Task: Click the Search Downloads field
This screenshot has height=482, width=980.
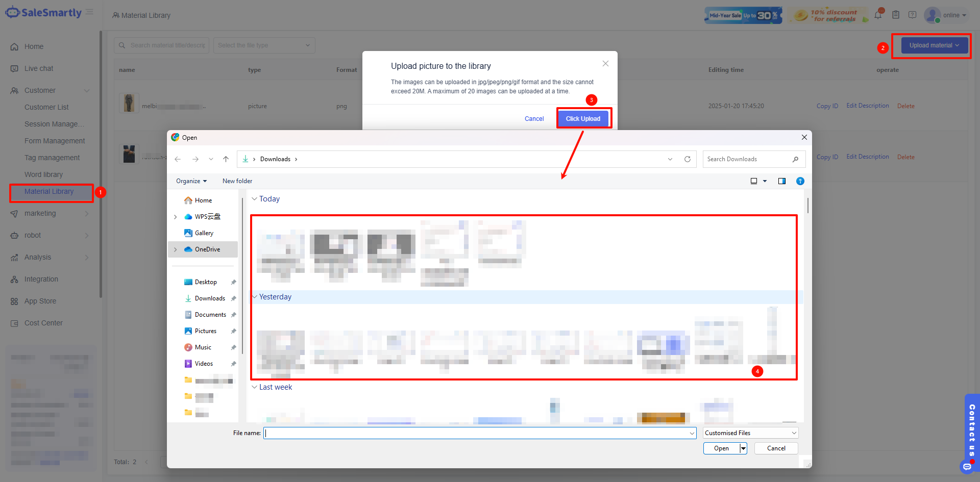Action: [x=754, y=159]
